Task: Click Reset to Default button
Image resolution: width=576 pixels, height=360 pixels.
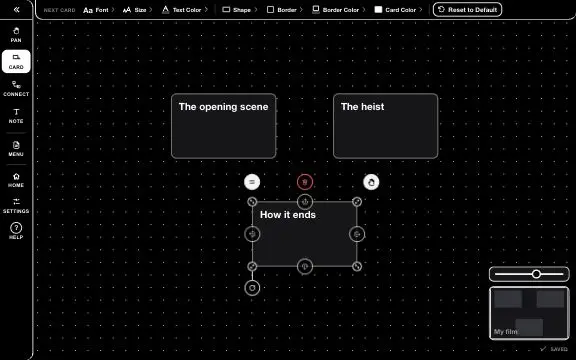Action: pyautogui.click(x=467, y=10)
